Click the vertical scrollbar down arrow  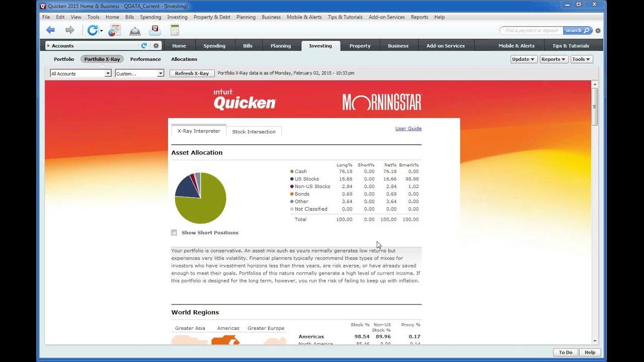click(595, 340)
